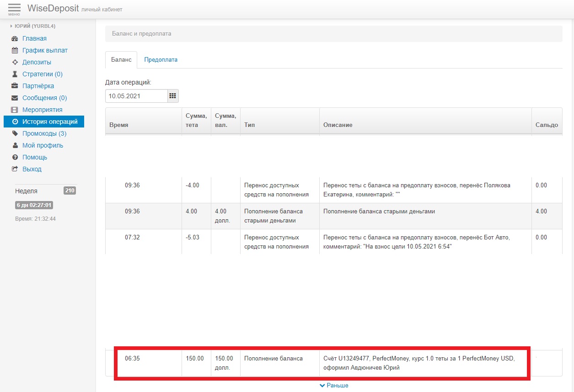The image size is (574, 392).
Task: Expand earlier operations with Раньше
Action: 334,386
